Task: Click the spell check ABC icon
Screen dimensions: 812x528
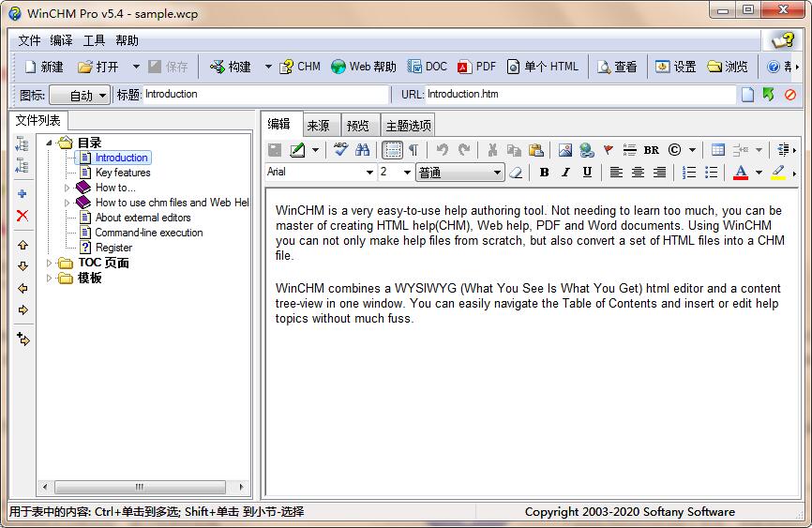Action: click(340, 150)
